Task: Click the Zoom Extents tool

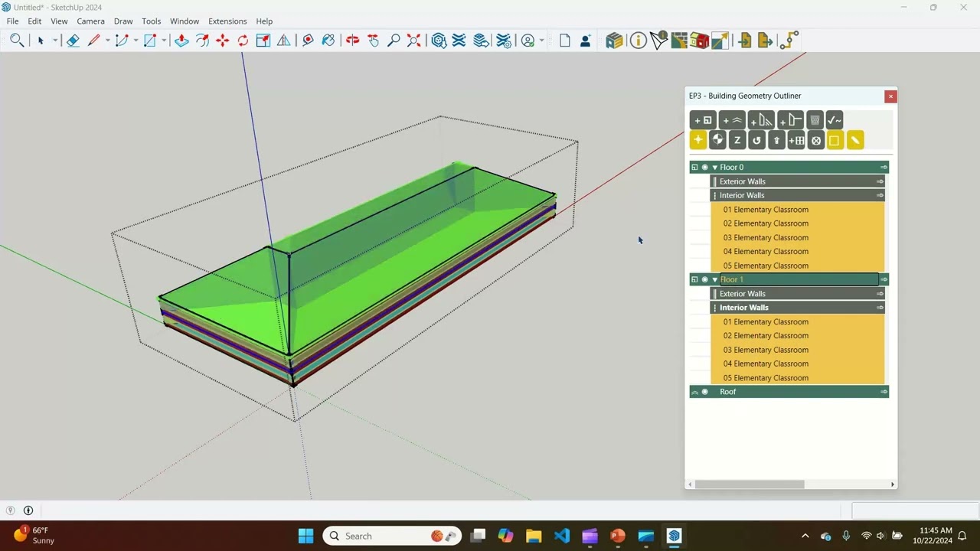Action: pos(413,41)
